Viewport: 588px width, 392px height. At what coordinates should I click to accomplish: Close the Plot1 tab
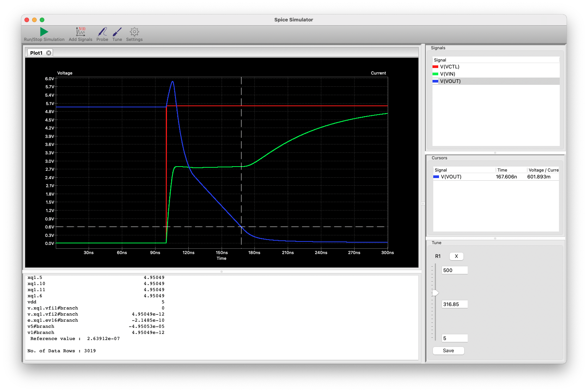point(49,53)
